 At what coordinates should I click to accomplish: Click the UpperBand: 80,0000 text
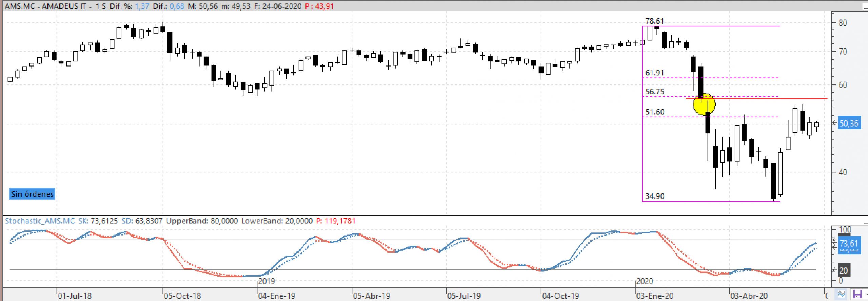click(202, 221)
